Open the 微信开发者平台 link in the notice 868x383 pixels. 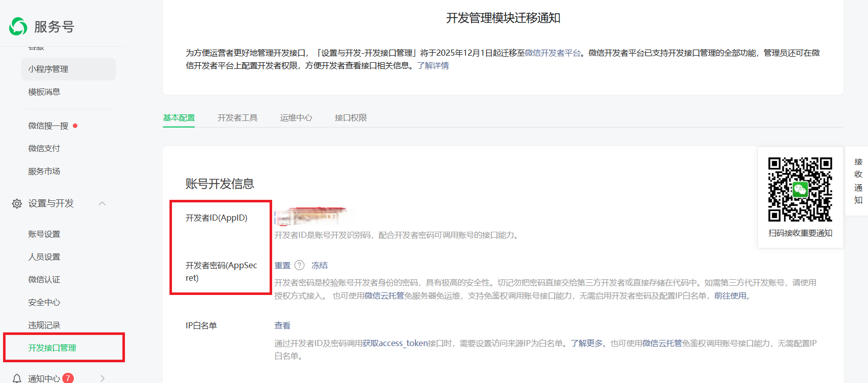(552, 53)
